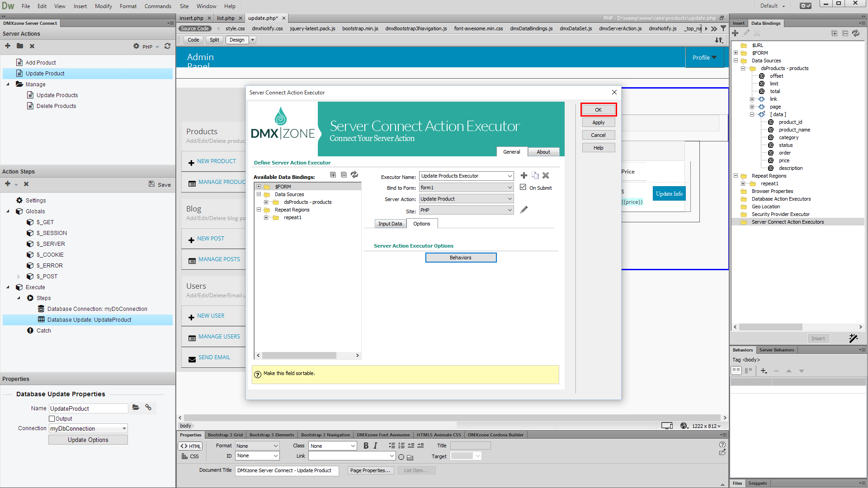Toggle Bold formatting in Properties panel
The height and width of the screenshot is (488, 868).
tap(366, 446)
